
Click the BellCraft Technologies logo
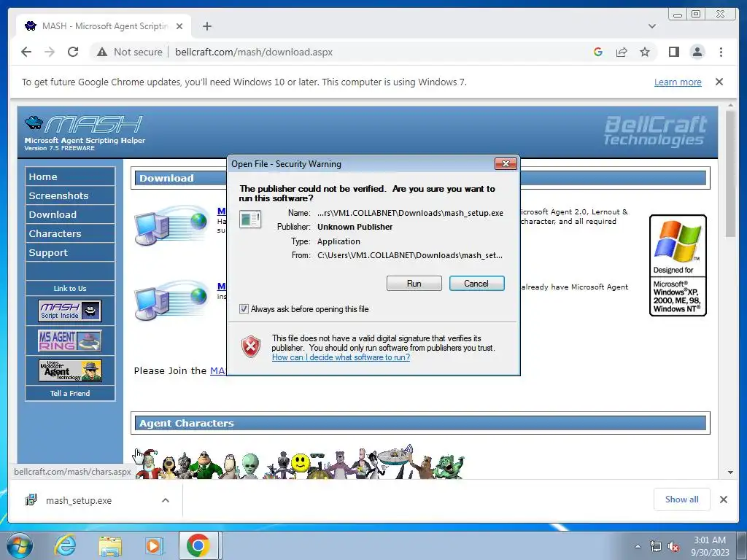point(656,131)
